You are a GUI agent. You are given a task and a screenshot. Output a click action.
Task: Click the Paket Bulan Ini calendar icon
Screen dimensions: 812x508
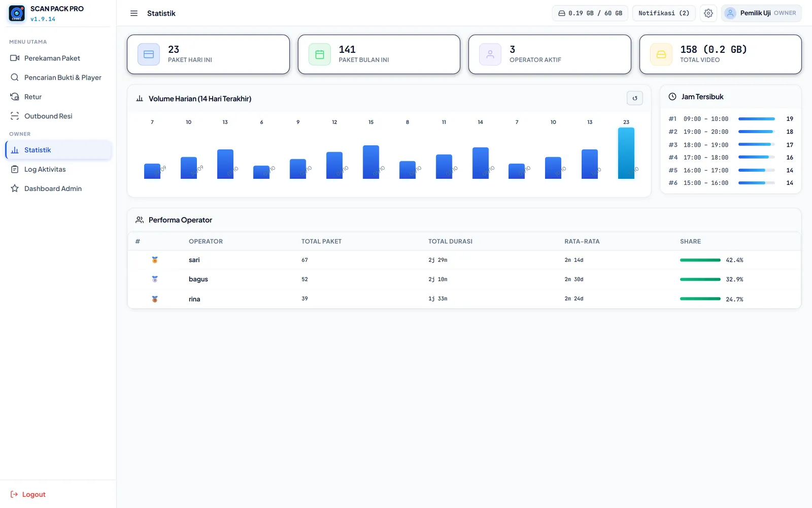coord(320,54)
